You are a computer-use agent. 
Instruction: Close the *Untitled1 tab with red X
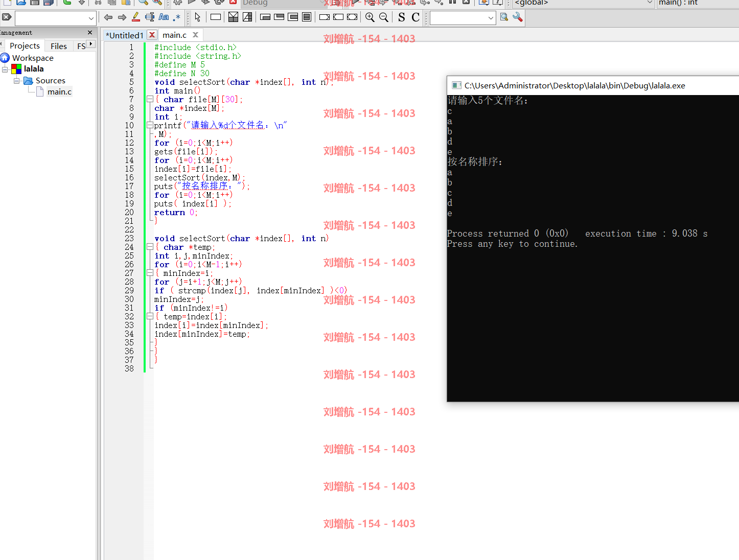pyautogui.click(x=152, y=35)
